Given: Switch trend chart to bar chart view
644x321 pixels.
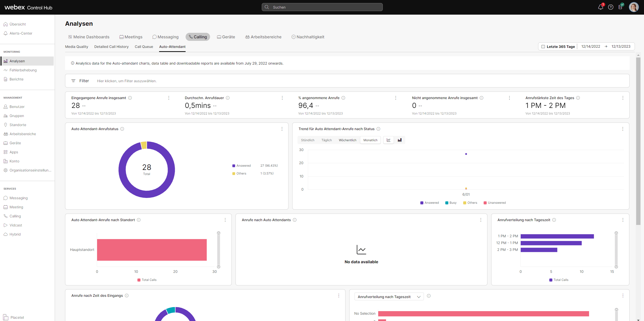Looking at the screenshot, I should pyautogui.click(x=400, y=140).
